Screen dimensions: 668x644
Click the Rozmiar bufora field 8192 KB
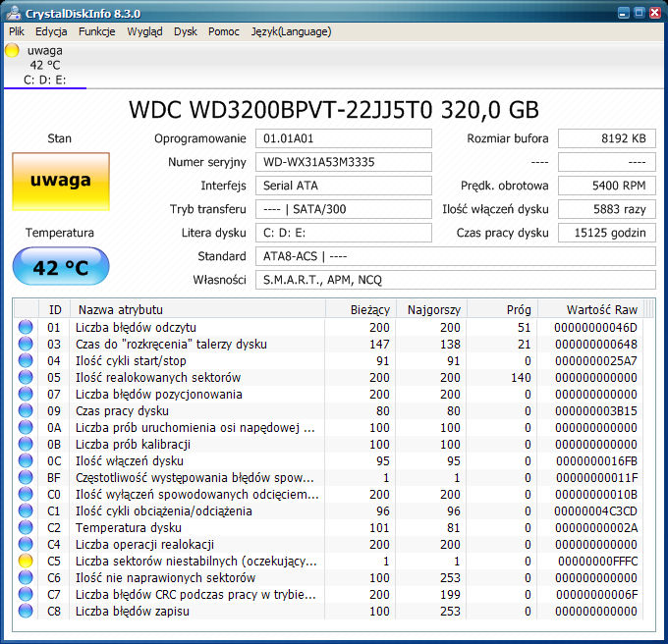pos(607,138)
